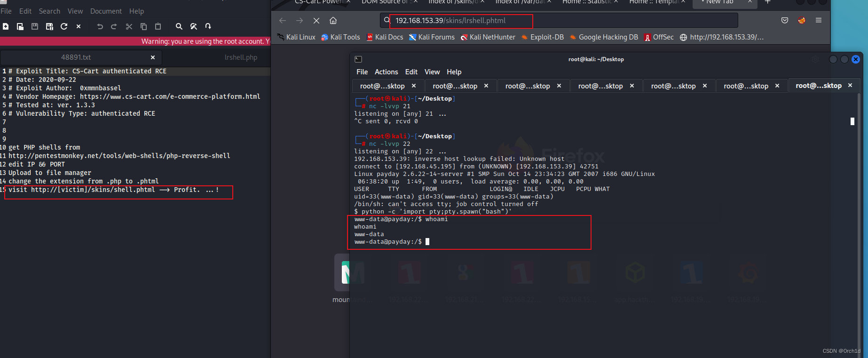This screenshot has height=358, width=868.
Task: Click the magnifier icon in the Firefox URL bar
Action: (x=387, y=20)
